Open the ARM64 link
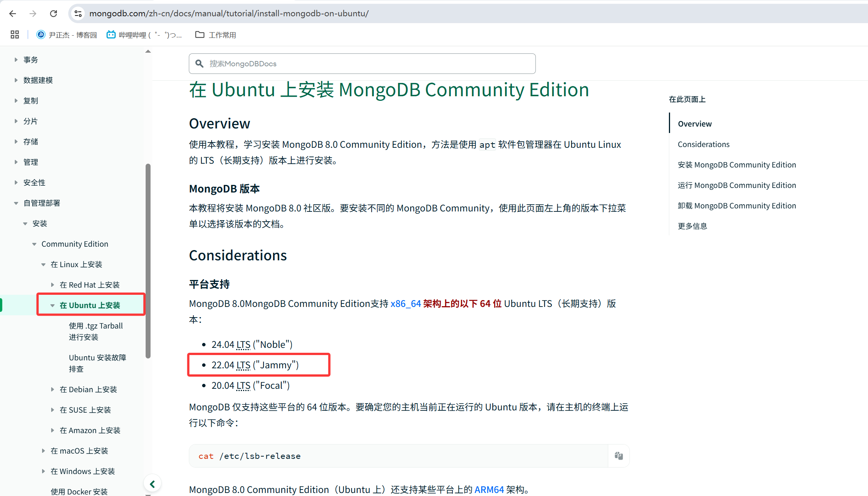 pyautogui.click(x=489, y=490)
